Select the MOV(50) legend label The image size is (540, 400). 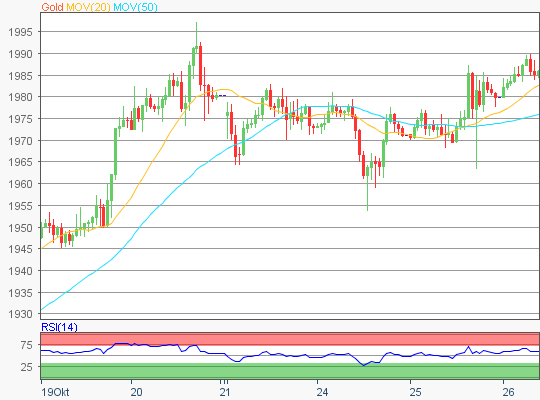point(135,7)
